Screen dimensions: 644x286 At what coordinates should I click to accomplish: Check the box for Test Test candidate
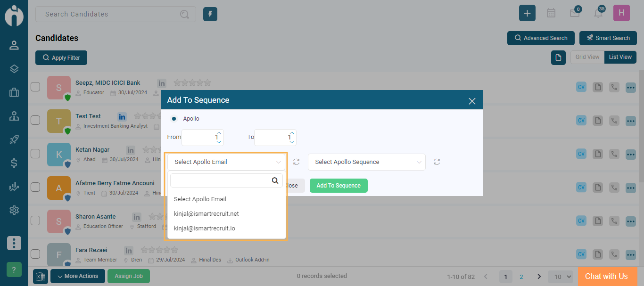coord(35,120)
